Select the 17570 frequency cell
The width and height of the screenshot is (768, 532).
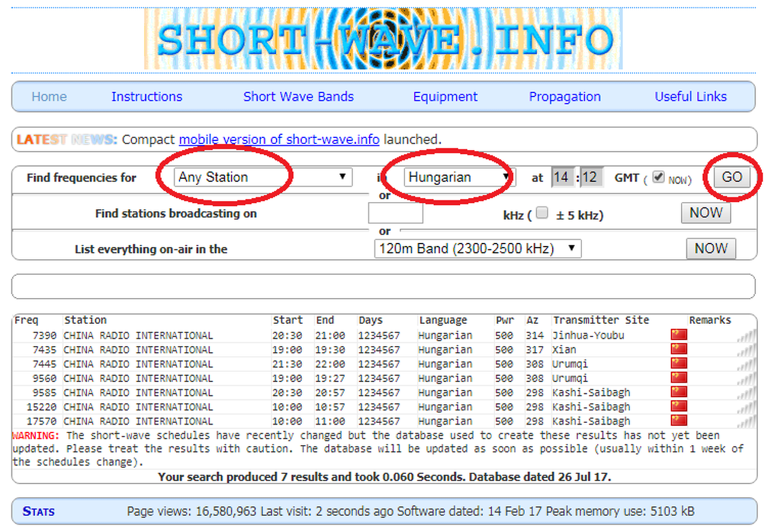[x=41, y=422]
